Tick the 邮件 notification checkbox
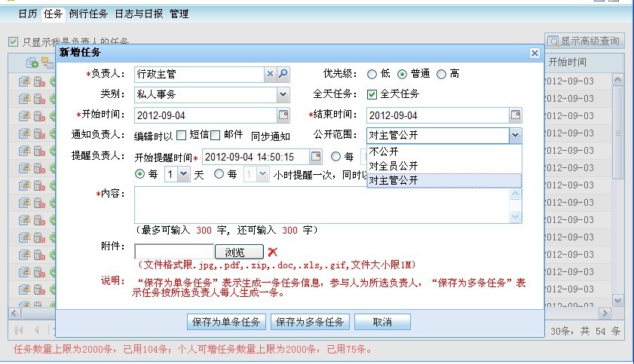634x364 pixels. tap(215, 135)
